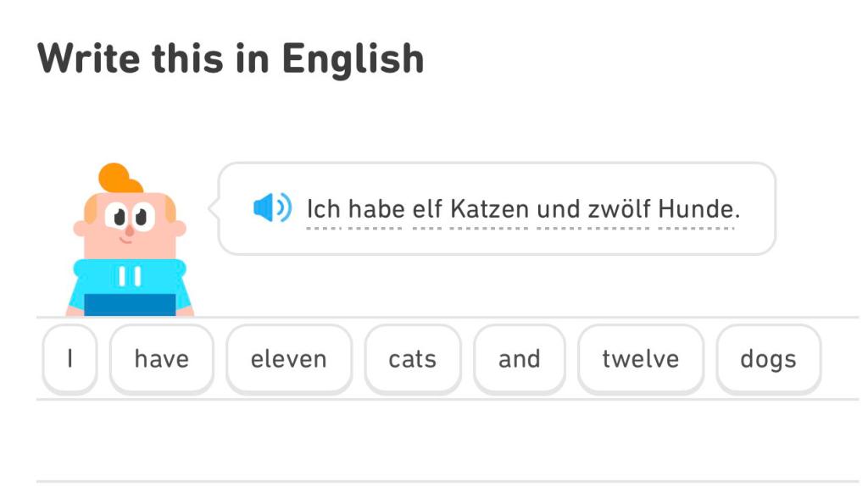The width and height of the screenshot is (868, 487).
Task: Select the "twelve" word tile
Action: coord(640,359)
